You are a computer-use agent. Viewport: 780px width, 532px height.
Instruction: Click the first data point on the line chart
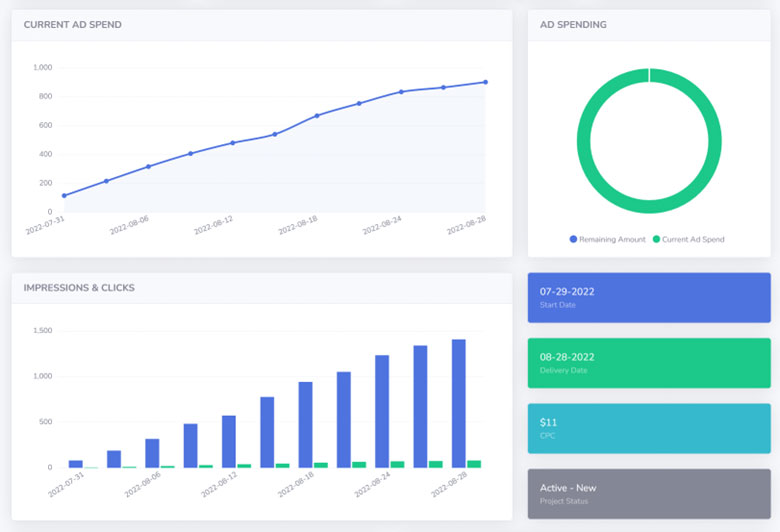64,196
